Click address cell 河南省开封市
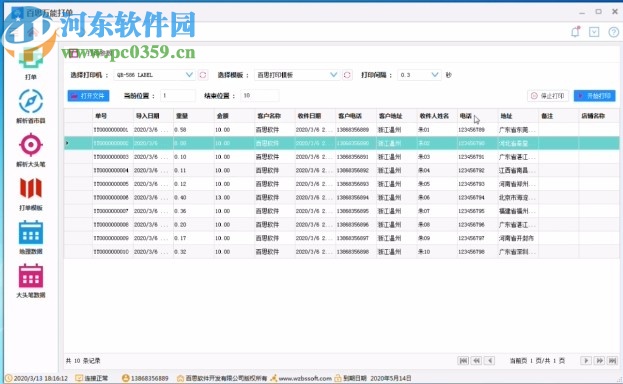 point(518,238)
